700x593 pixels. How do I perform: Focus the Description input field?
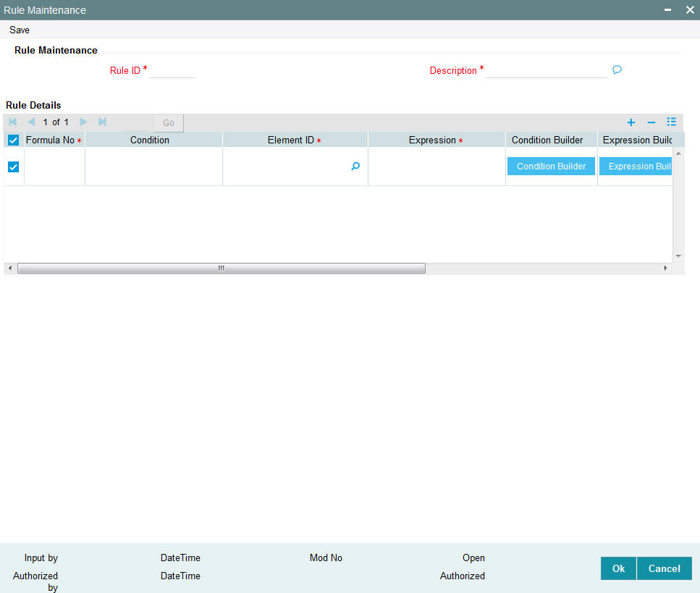pyautogui.click(x=547, y=70)
